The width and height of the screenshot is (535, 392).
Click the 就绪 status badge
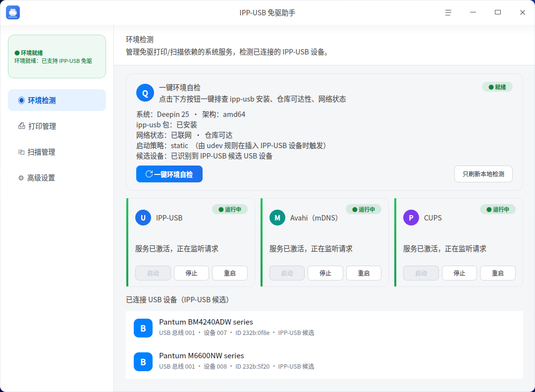tap(497, 87)
